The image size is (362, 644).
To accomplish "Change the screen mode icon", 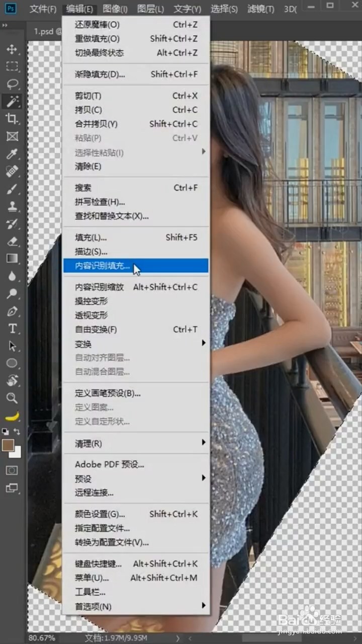I will pos(12,488).
